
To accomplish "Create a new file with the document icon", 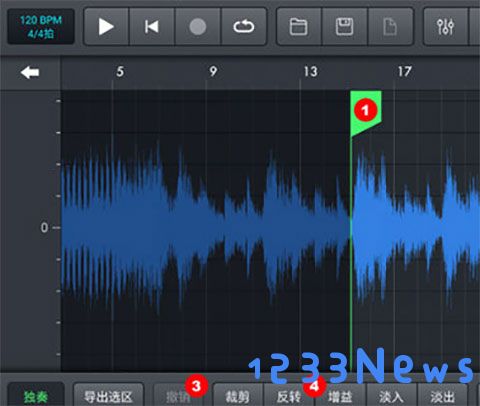I will pyautogui.click(x=390, y=27).
